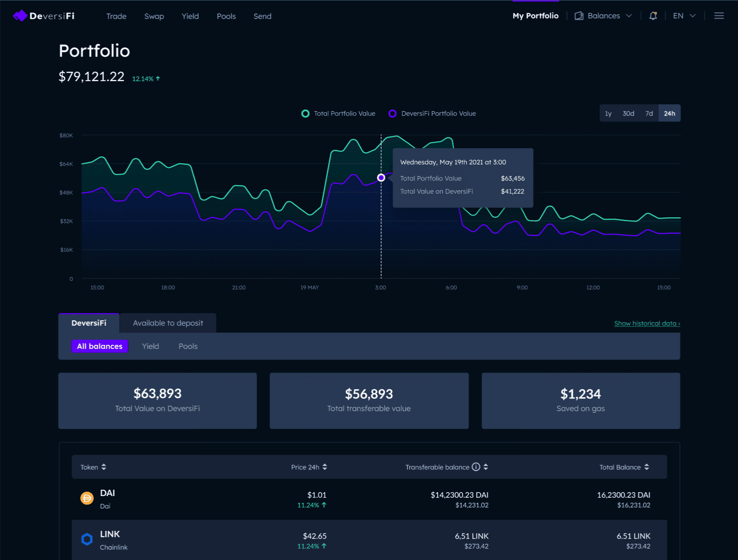Click the LINK price $42.65
This screenshot has width=738, height=560.
point(315,536)
